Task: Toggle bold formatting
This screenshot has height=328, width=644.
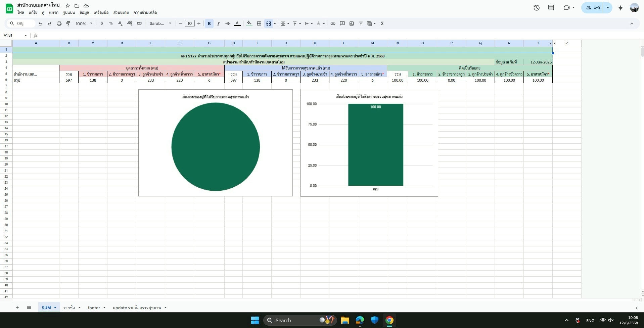Action: (x=209, y=24)
